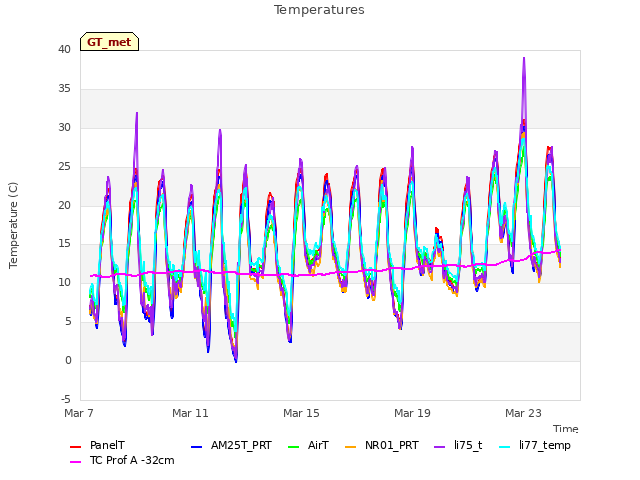Click the orange NR01_PRT legend color marker

pyautogui.click(x=350, y=447)
